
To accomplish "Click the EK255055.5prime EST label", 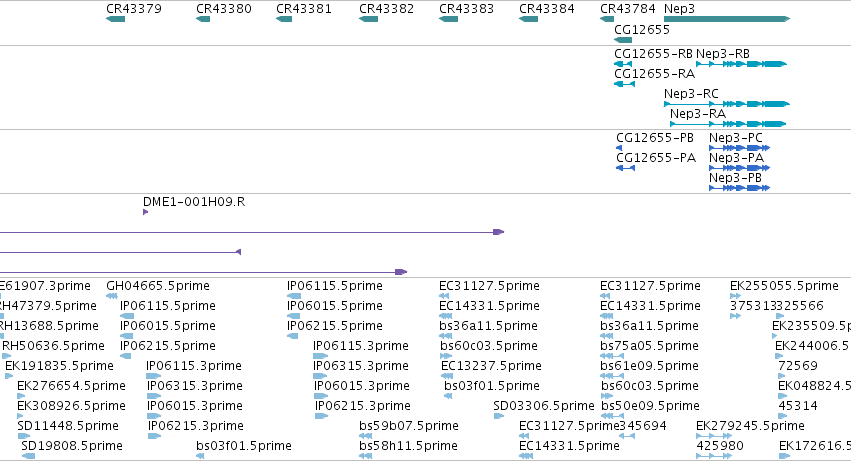I will coord(784,286).
